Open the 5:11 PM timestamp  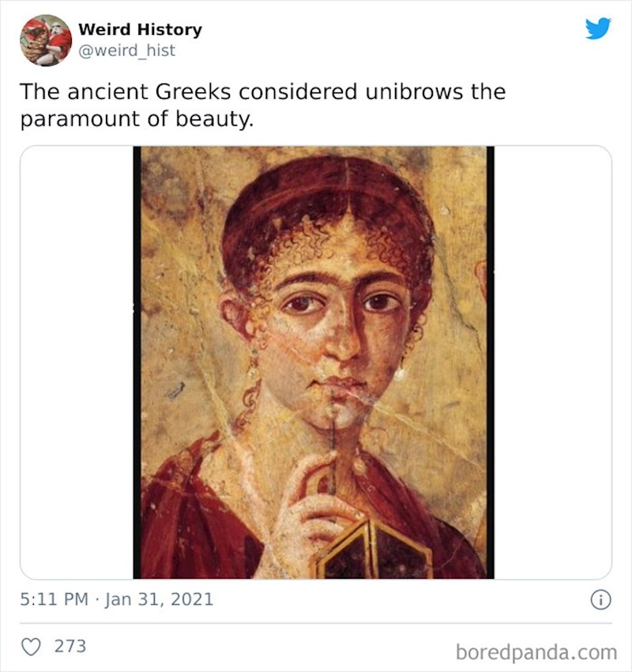pyautogui.click(x=54, y=599)
